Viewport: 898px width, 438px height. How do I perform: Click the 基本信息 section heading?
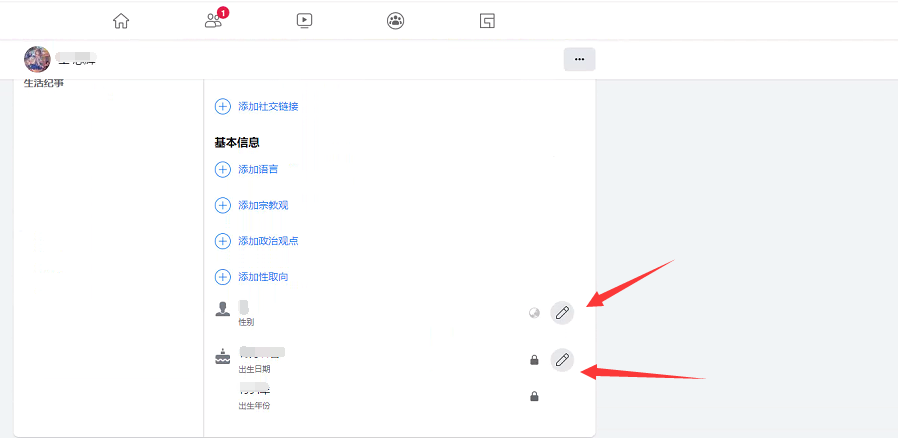coord(237,143)
